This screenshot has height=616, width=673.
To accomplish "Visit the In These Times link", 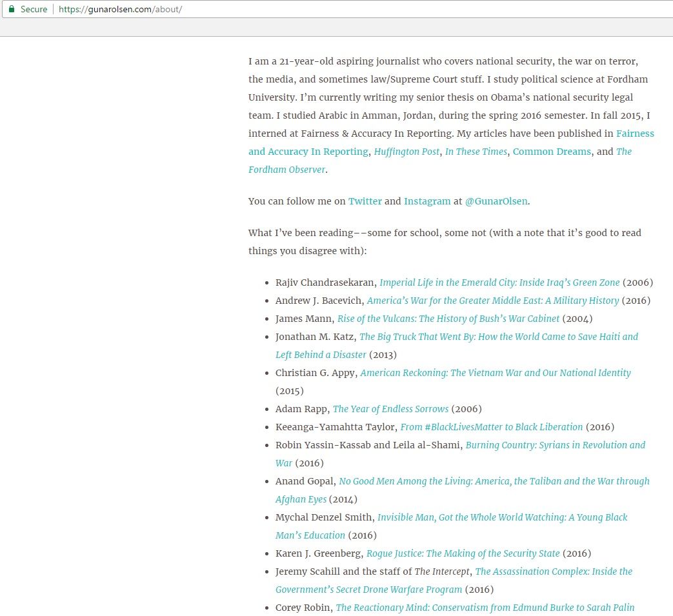I will tap(476, 152).
